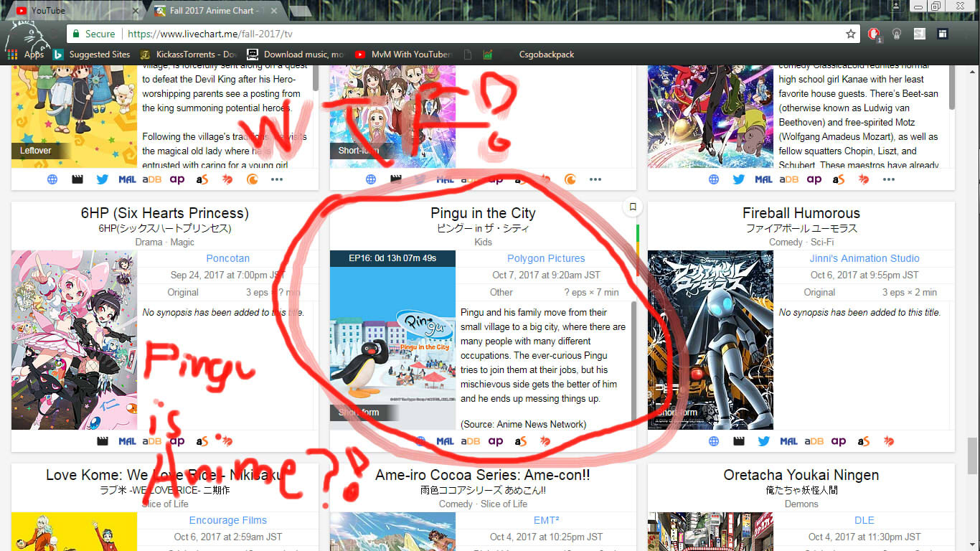Expand the more options dots on the ClassicaLoid card
Viewport: 980px width, 551px height.
pos(889,179)
